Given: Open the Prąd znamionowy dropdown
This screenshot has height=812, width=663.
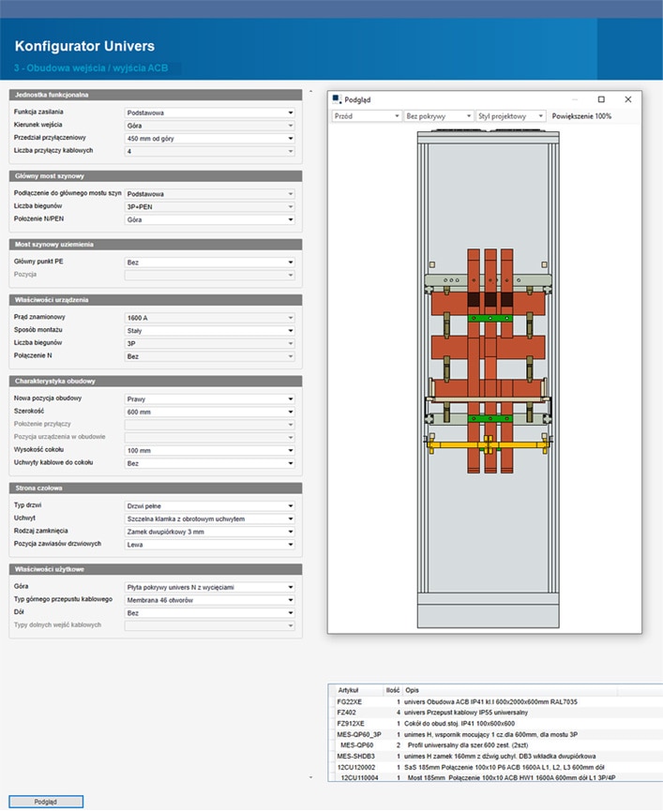Looking at the screenshot, I should [210, 318].
